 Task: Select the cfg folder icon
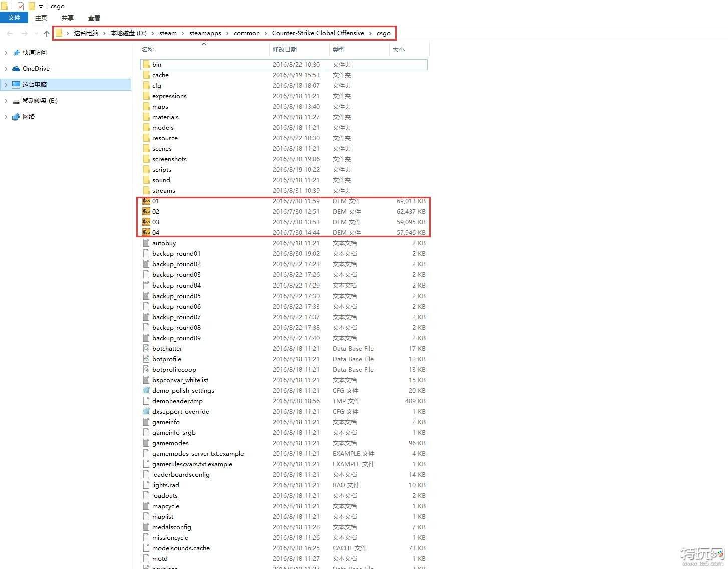tap(146, 85)
